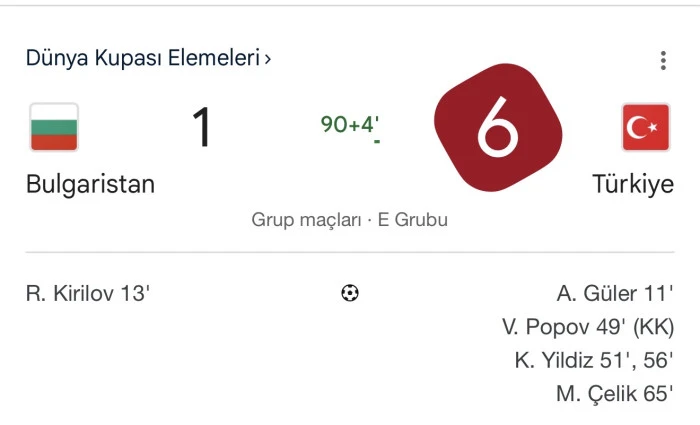Viewport: 700px width, 425px height.
Task: Click the 90+4' live match time
Action: 349,125
